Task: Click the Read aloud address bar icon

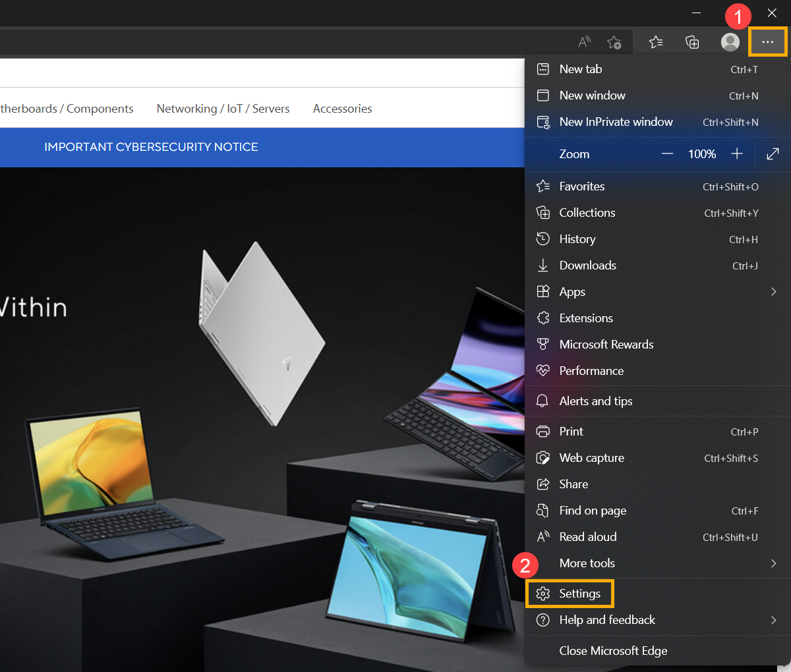Action: click(x=584, y=42)
